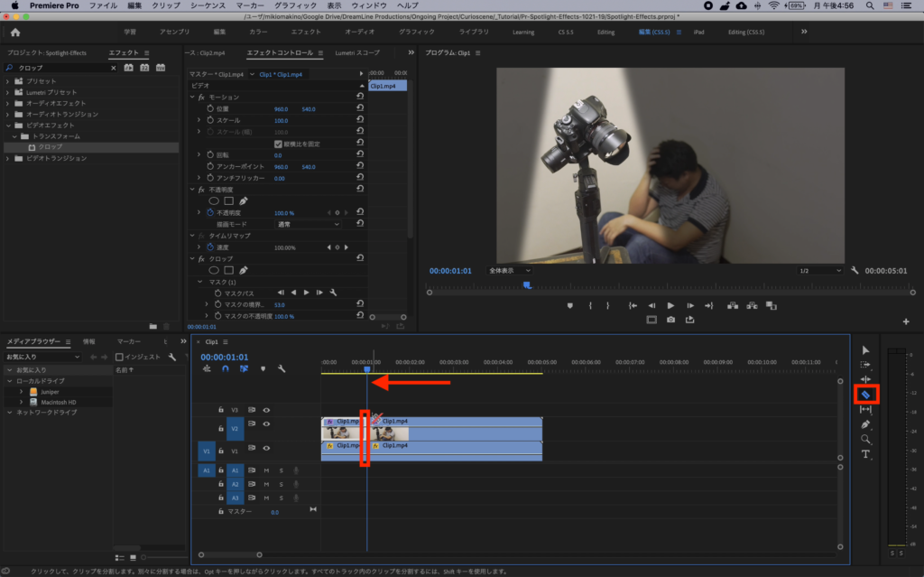Mute audio track A1

click(x=266, y=470)
